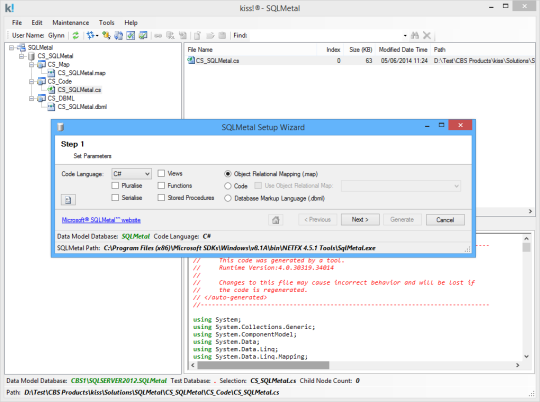Click the home icon button in wizard

[276, 220]
